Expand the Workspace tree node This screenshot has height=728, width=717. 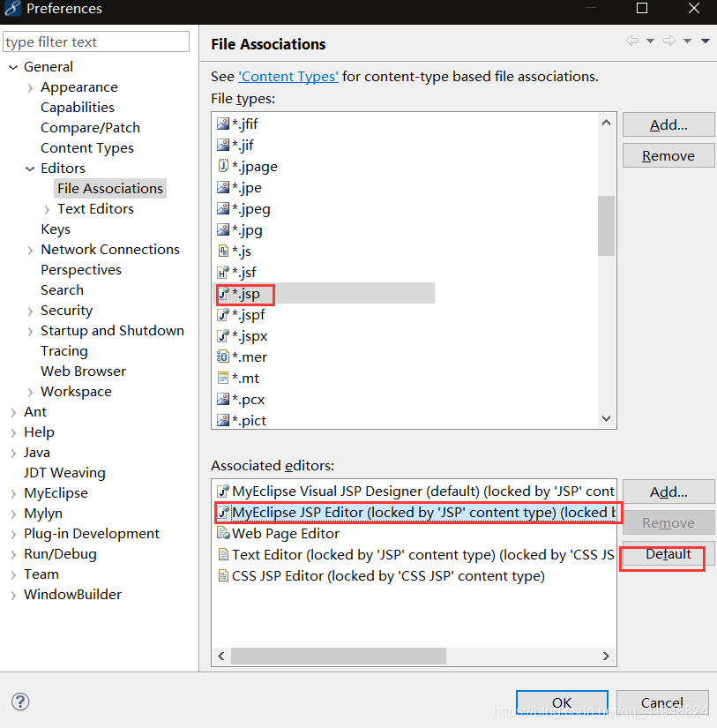point(30,393)
